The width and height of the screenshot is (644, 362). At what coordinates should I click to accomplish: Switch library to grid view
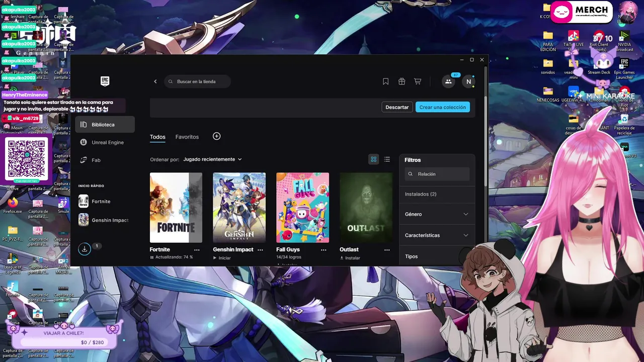373,159
